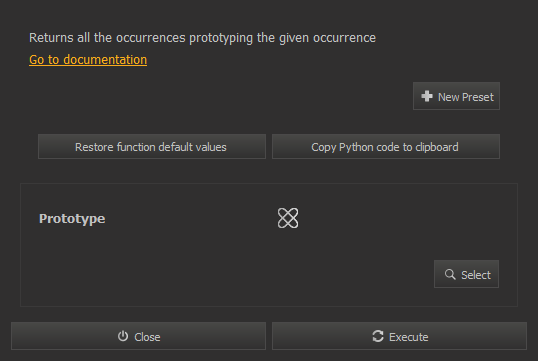The height and width of the screenshot is (361, 538).
Task: Click empty space right of occurrence icon
Action: 395,218
